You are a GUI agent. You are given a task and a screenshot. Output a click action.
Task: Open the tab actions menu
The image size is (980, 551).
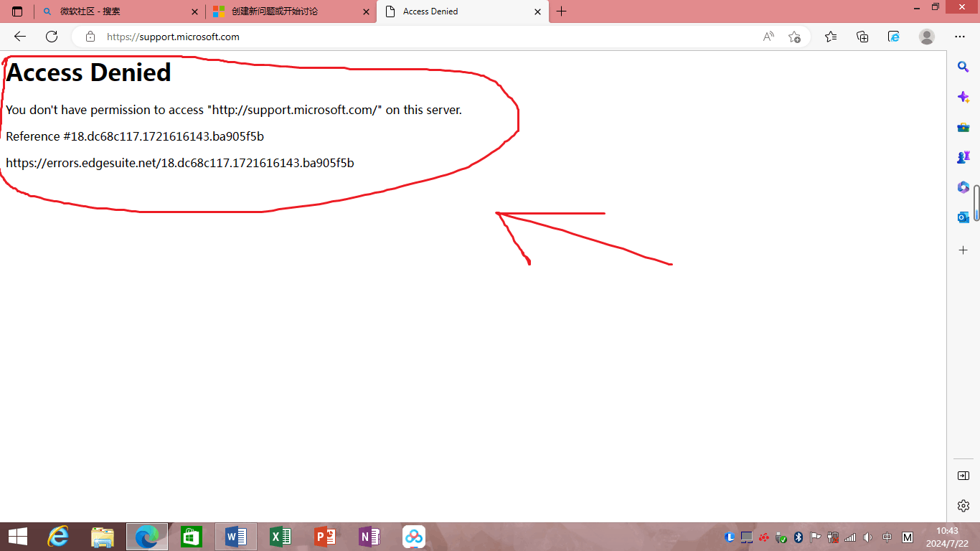pos(17,11)
